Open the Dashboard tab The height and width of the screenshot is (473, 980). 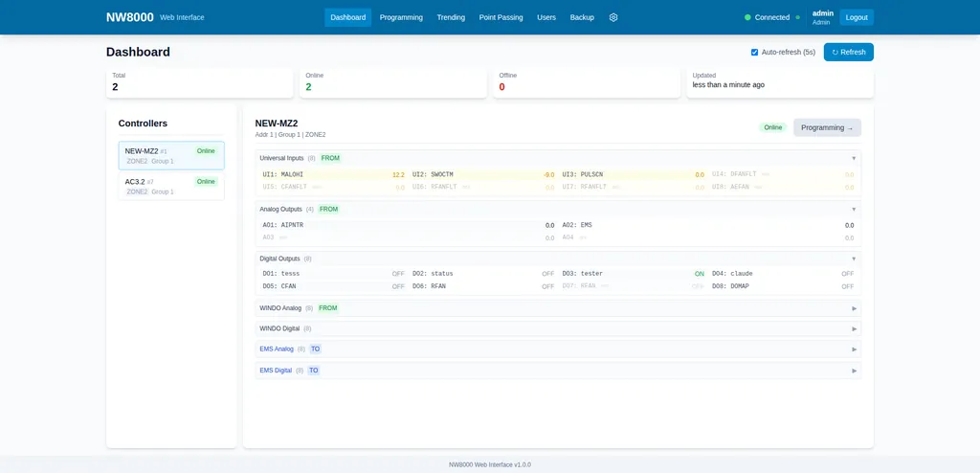click(x=347, y=17)
